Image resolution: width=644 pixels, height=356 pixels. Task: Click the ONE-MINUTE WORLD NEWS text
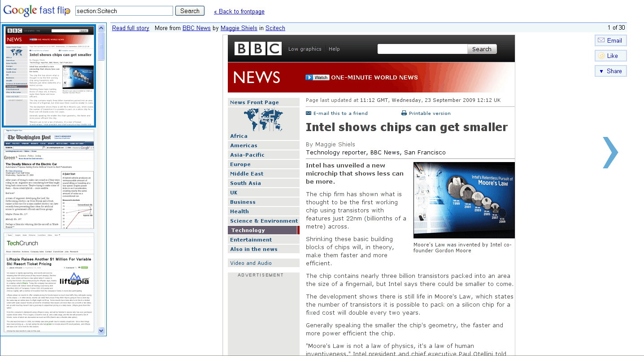[374, 77]
